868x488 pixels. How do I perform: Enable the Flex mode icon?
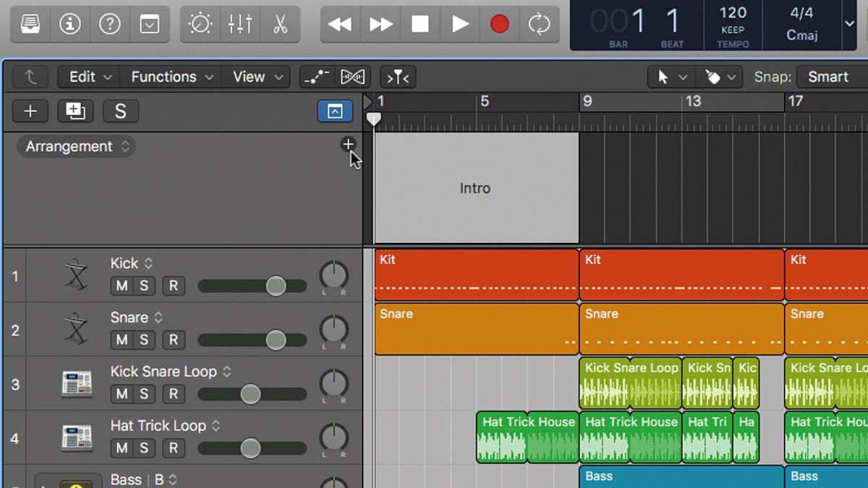coord(353,77)
